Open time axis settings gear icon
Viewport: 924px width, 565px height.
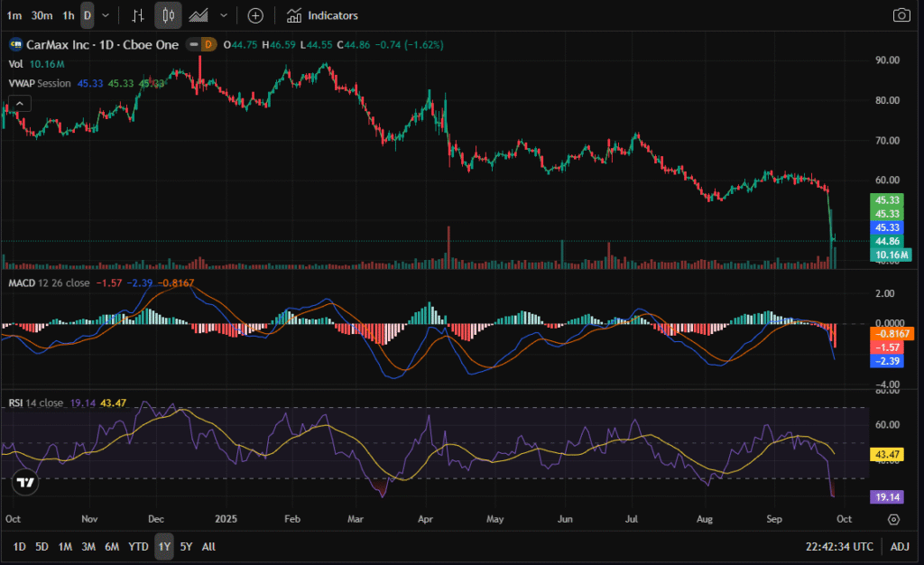point(893,520)
